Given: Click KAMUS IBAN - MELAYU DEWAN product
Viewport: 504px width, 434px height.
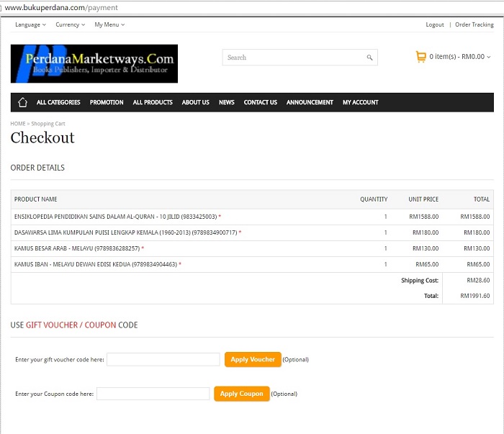Looking at the screenshot, I should [x=96, y=264].
